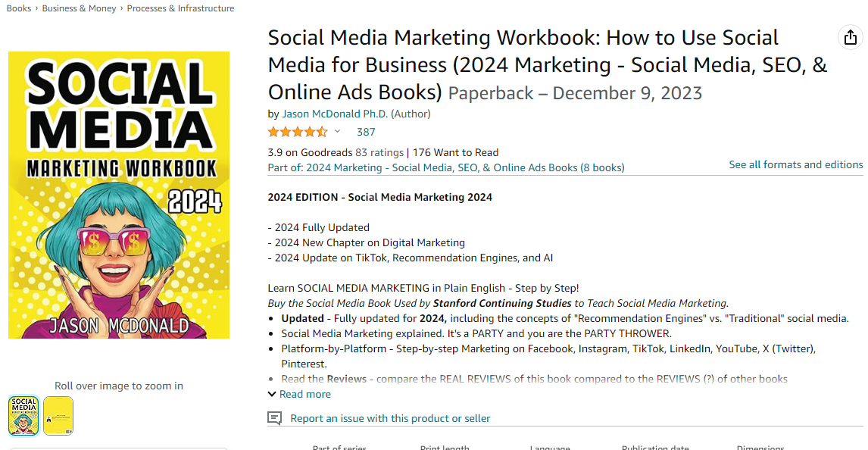The image size is (868, 450).
Task: Open the star ratings breakdown dropdown
Action: point(338,131)
